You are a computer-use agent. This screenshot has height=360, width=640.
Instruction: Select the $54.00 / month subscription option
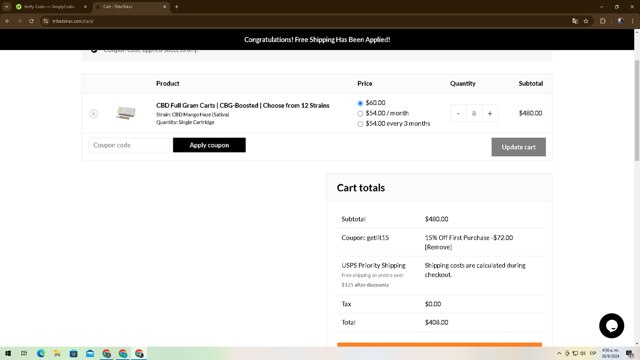click(x=360, y=113)
